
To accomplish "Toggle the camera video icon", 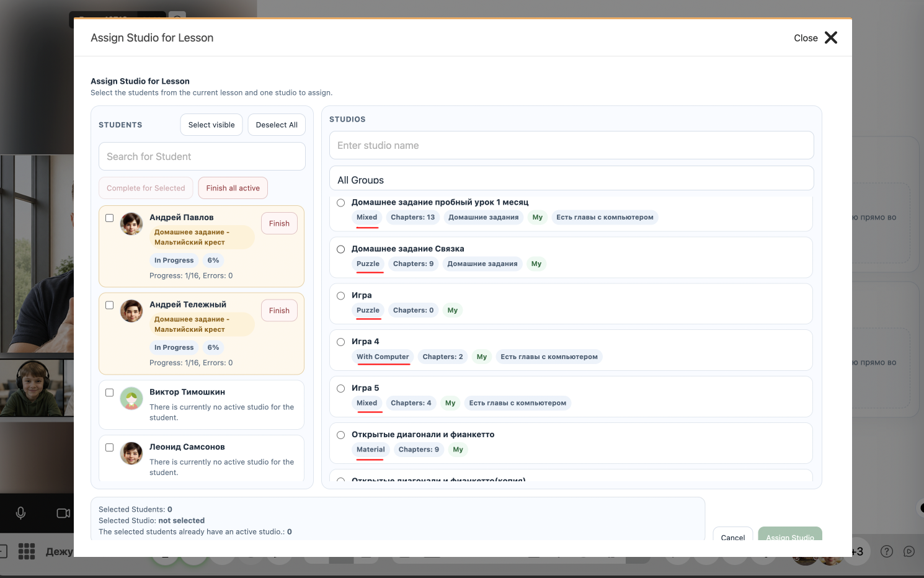I will point(63,513).
